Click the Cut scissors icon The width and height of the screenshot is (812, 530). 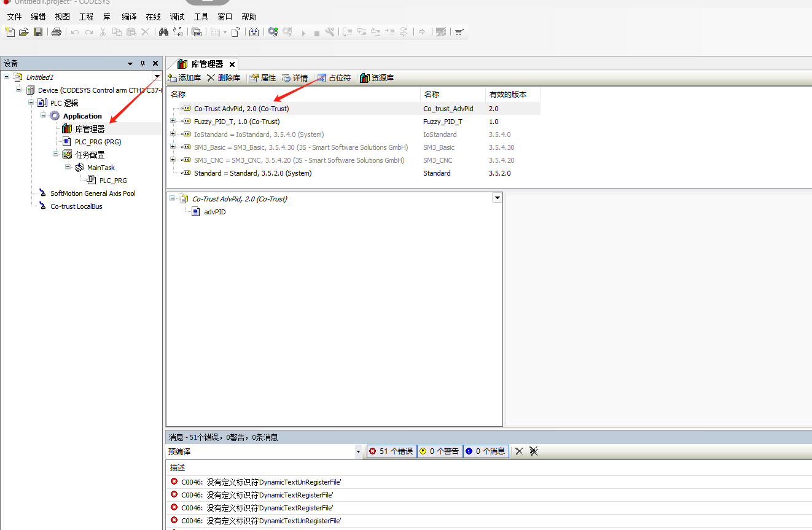(103, 32)
